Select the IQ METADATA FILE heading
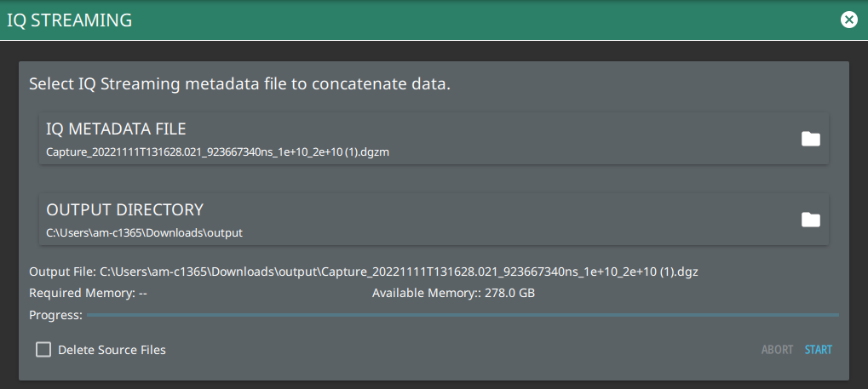868x389 pixels. [116, 129]
